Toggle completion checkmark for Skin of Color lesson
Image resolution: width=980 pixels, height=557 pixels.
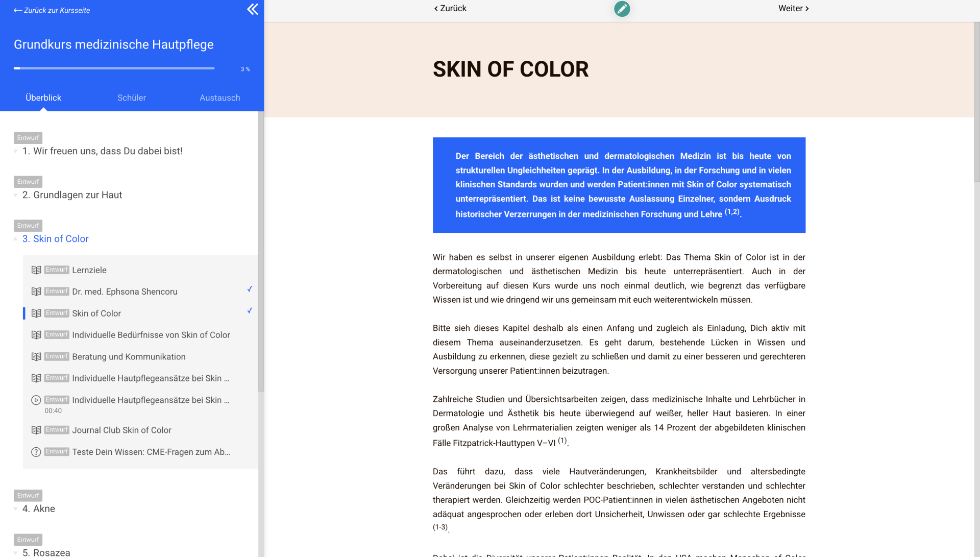(x=250, y=311)
